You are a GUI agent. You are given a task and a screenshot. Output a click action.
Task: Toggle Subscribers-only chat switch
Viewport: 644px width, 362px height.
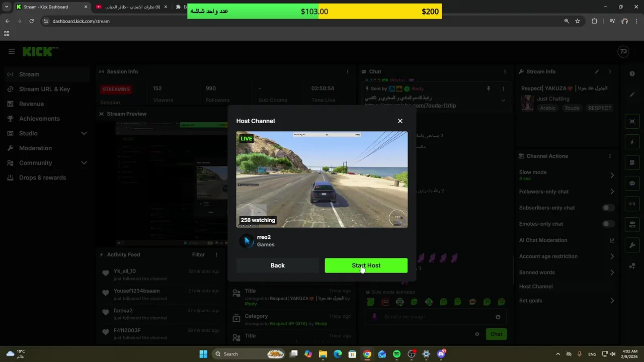pos(608,208)
